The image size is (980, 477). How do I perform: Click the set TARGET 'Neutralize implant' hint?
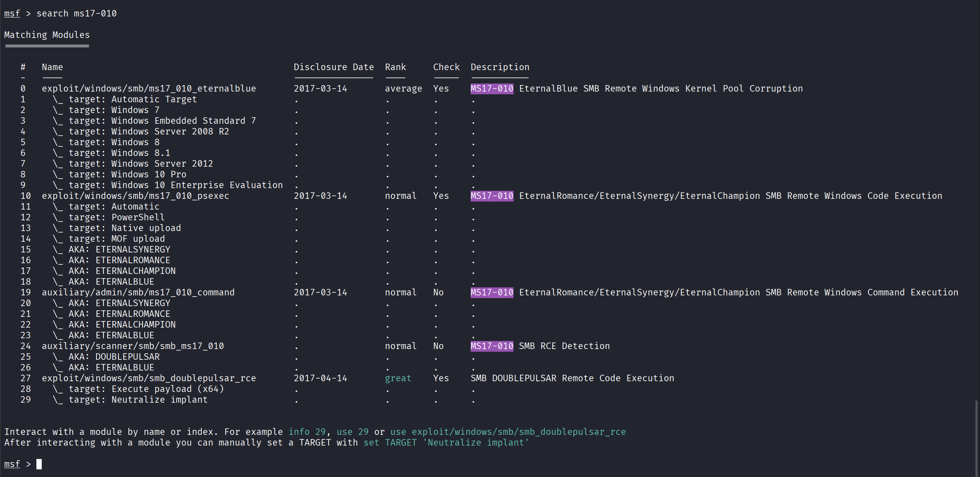(x=446, y=443)
